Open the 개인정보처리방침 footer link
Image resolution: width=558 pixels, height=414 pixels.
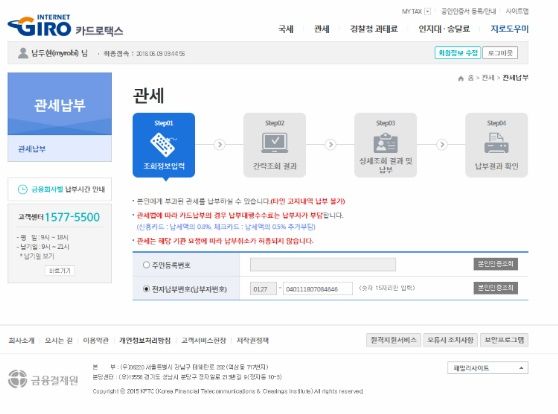point(145,341)
